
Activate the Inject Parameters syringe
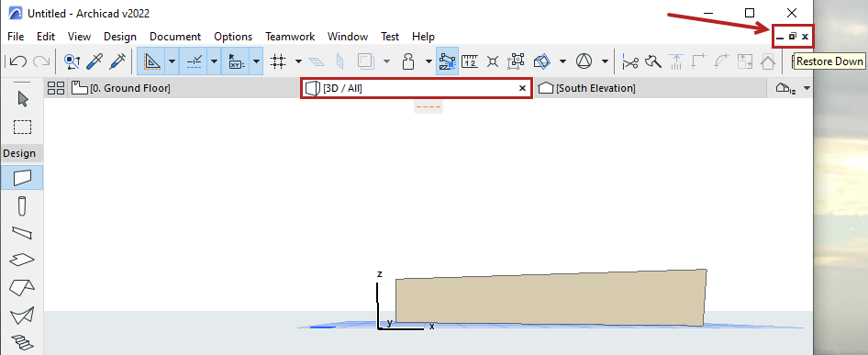pyautogui.click(x=117, y=61)
